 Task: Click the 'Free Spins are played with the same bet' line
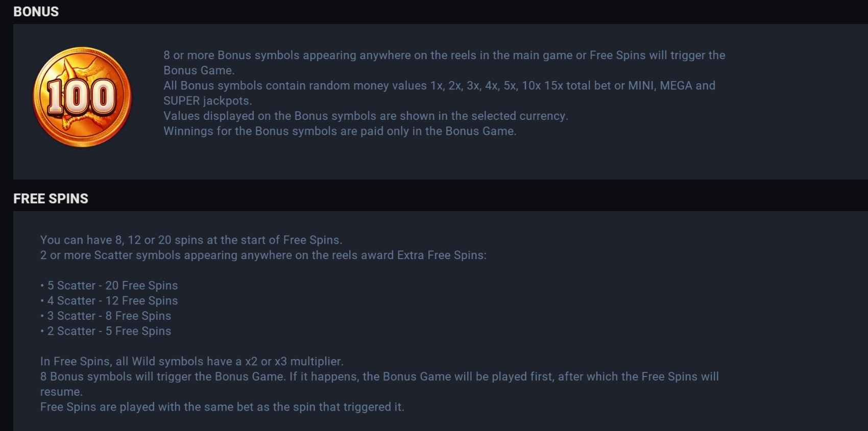222,407
